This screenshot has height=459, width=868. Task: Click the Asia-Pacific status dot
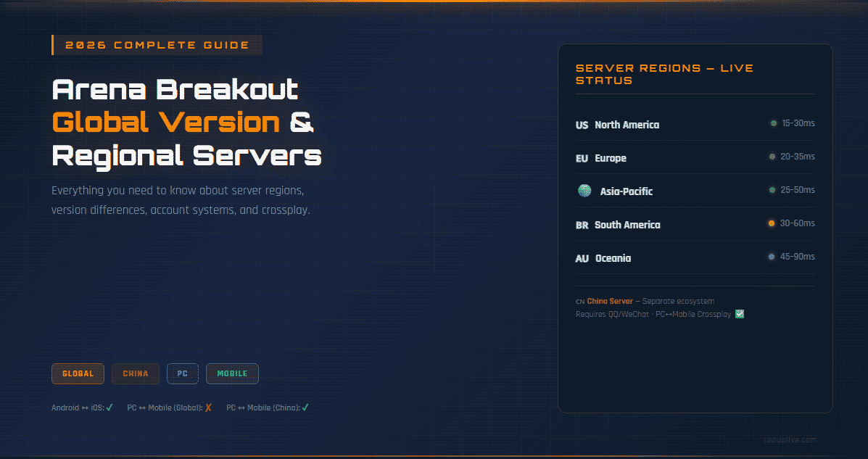tap(772, 190)
